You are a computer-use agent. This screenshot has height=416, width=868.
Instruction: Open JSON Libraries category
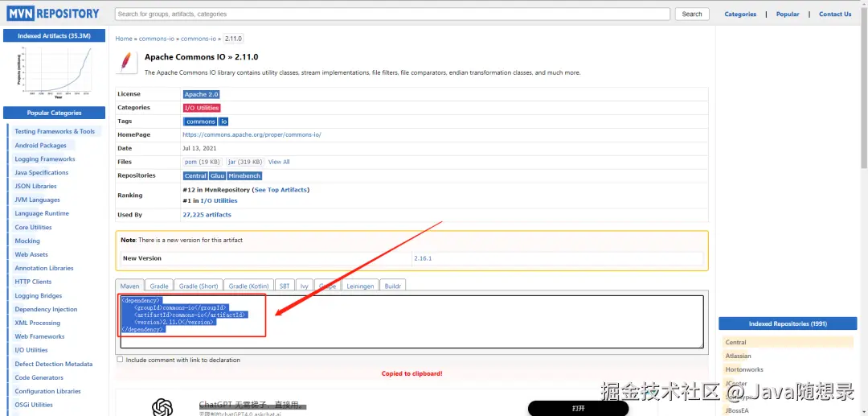point(35,187)
